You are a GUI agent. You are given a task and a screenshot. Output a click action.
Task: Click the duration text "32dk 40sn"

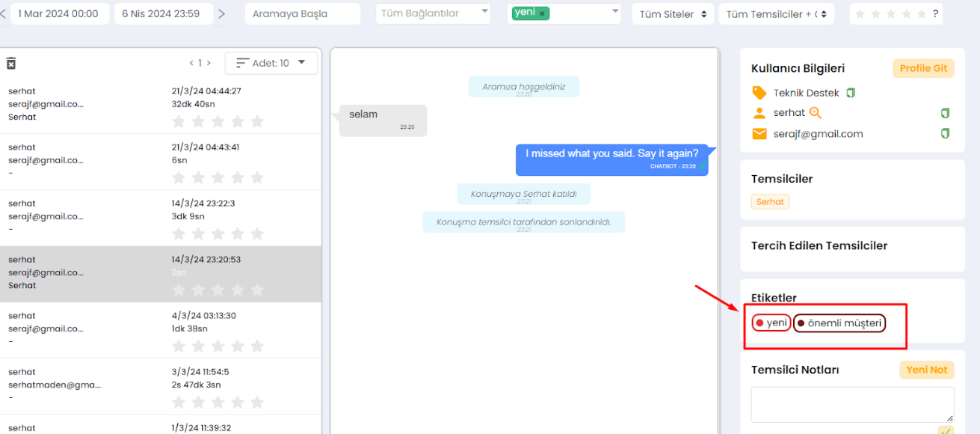pos(194,104)
